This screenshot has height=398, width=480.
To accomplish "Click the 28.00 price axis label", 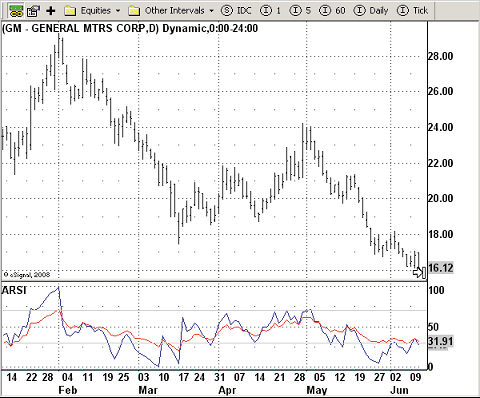I will [x=441, y=56].
